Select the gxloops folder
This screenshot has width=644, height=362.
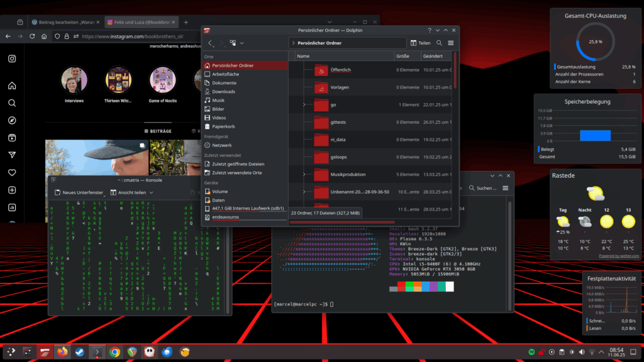tap(338, 157)
